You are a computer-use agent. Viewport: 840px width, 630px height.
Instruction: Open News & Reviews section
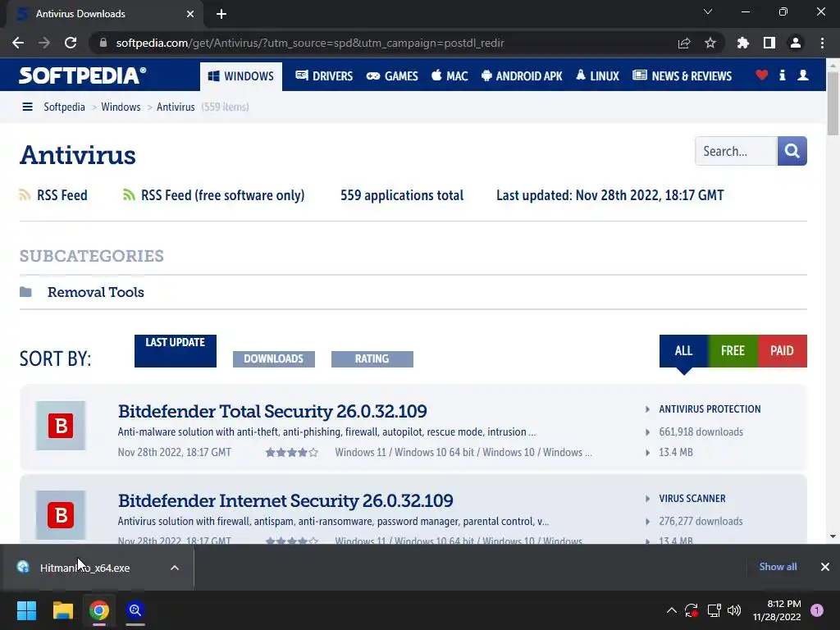[x=682, y=76]
